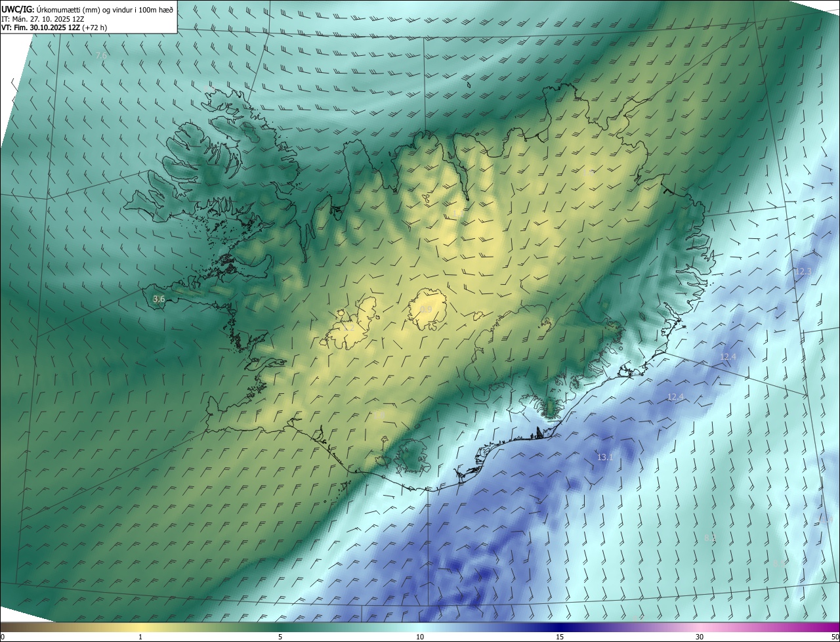This screenshot has width=840, height=642.
Task: Click the colorbar tick label '1'
Action: click(140, 637)
